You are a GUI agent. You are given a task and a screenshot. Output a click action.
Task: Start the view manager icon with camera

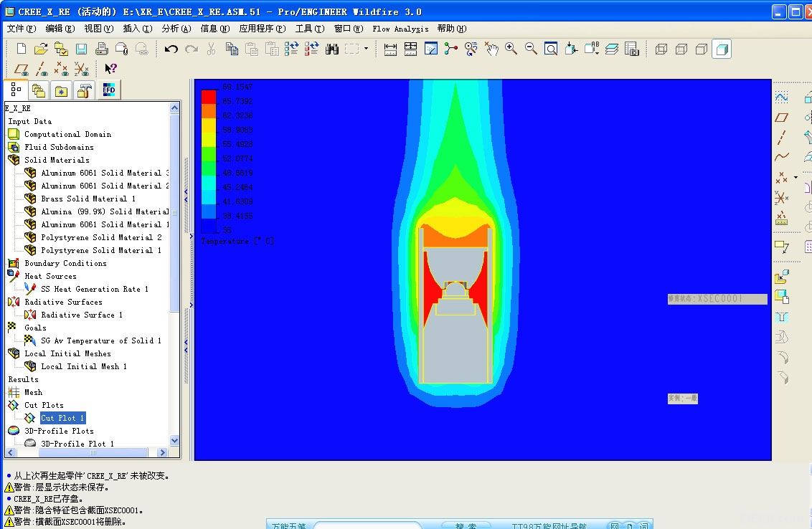tap(632, 49)
